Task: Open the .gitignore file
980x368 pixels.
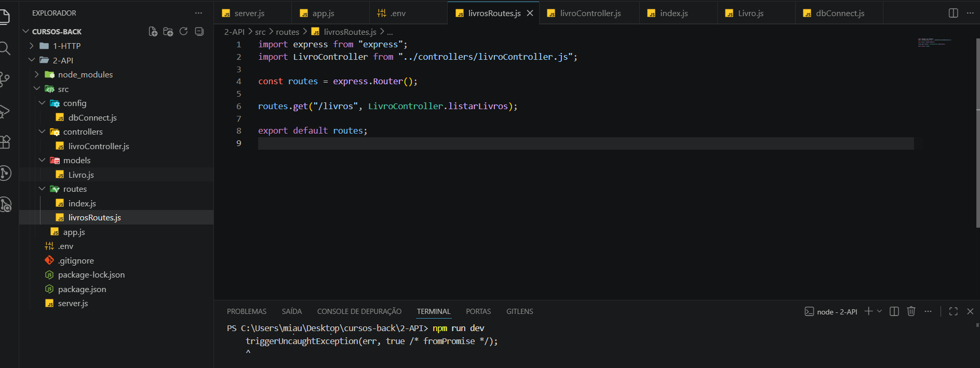Action: pos(116,260)
